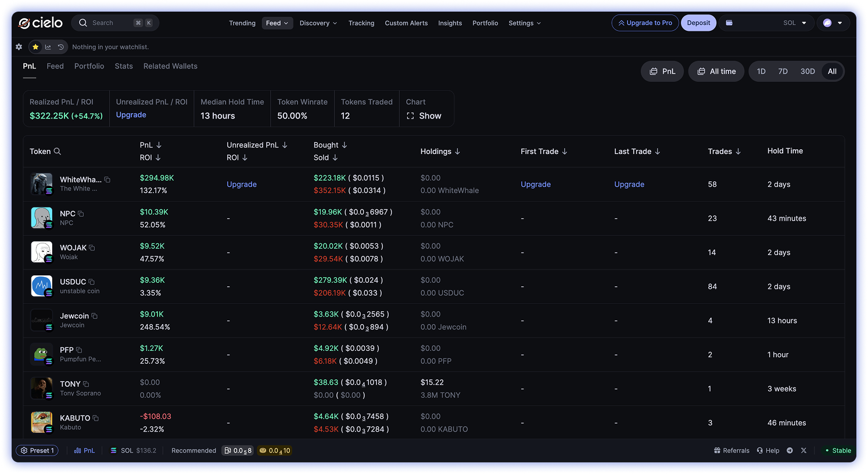Viewport: 868px width, 474px height.
Task: Copy the USDUC token address icon
Action: (92, 282)
